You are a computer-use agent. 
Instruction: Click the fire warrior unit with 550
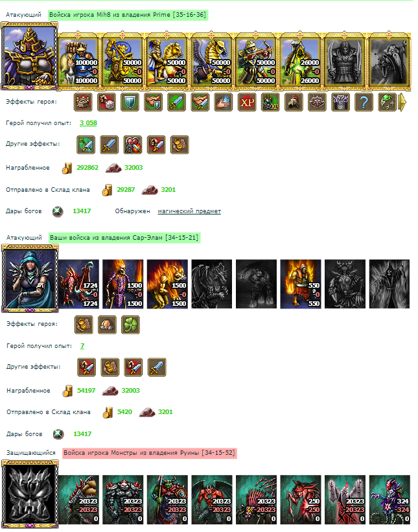pyautogui.click(x=300, y=284)
